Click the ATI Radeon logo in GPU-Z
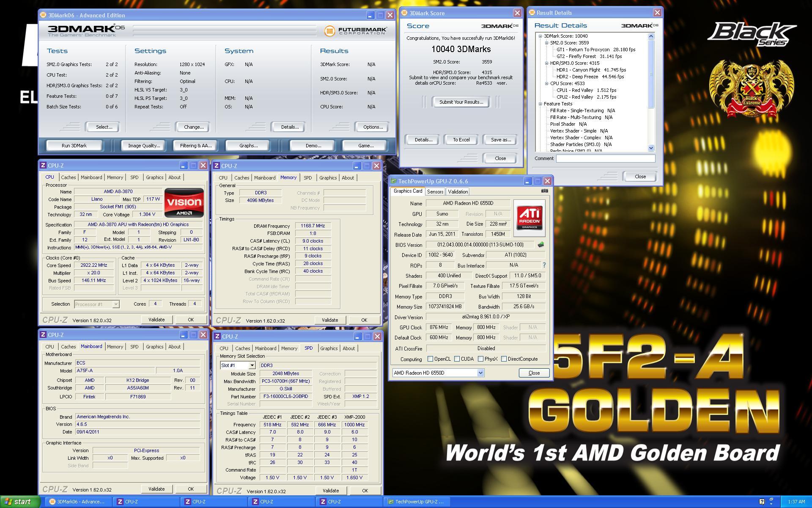Screen dimensions: 812x508 click(x=529, y=218)
